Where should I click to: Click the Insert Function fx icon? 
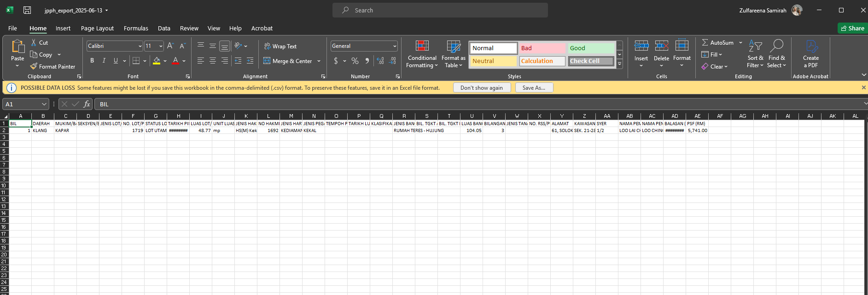87,104
